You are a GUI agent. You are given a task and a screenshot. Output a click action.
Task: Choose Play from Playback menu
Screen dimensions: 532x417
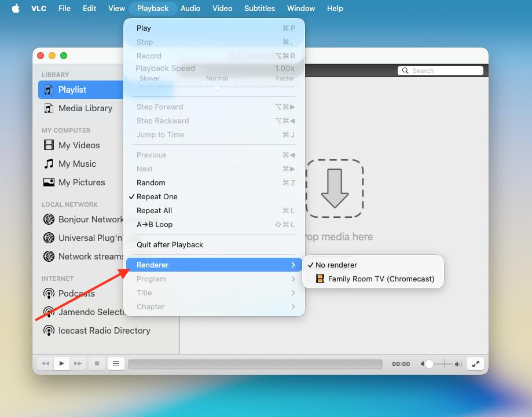[214, 28]
